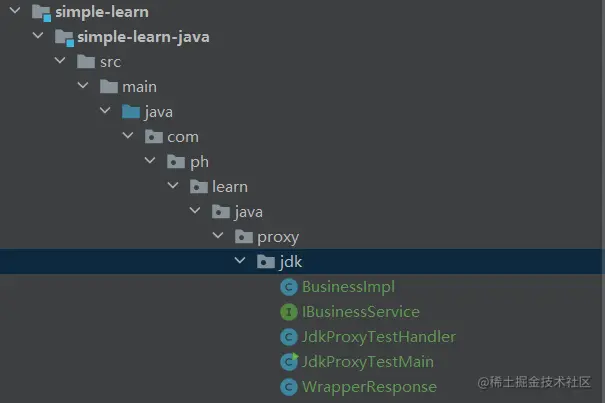The height and width of the screenshot is (403, 605).
Task: Select the learn package label
Action: coord(230,187)
